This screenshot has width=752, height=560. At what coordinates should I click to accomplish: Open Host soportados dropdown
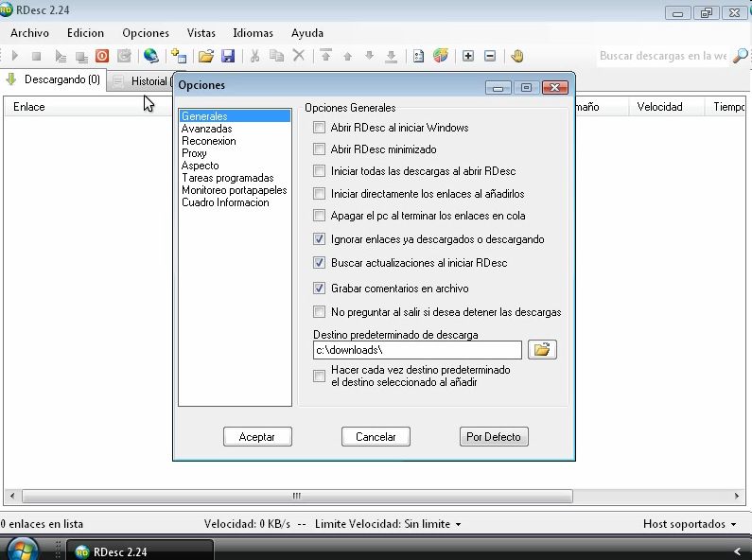690,524
